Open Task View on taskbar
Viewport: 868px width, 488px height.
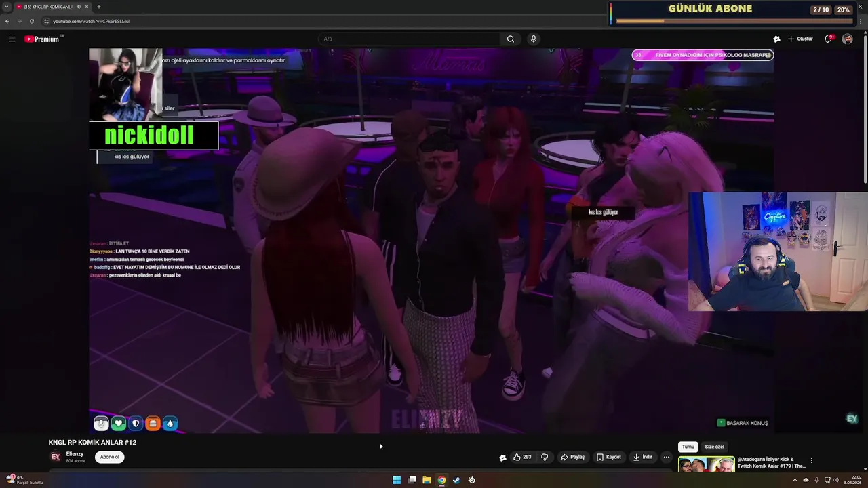pyautogui.click(x=412, y=480)
